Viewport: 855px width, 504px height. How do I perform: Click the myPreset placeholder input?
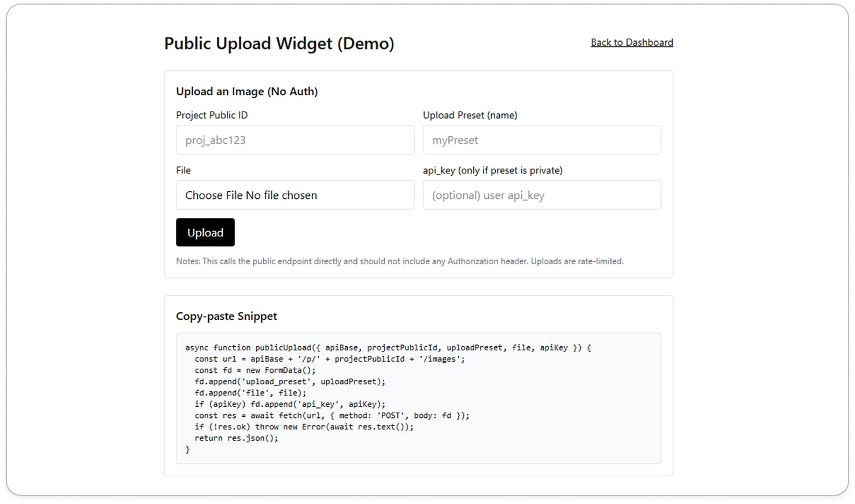point(541,140)
